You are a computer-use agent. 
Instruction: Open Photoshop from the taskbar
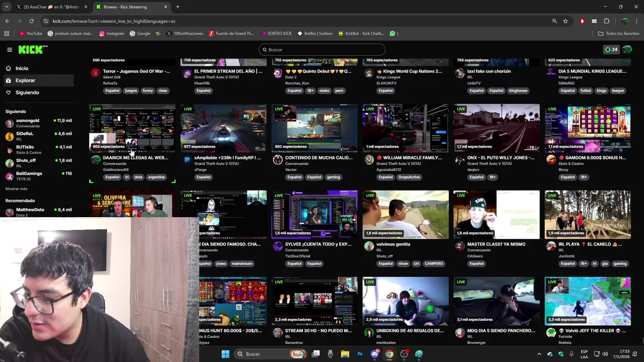point(360,354)
